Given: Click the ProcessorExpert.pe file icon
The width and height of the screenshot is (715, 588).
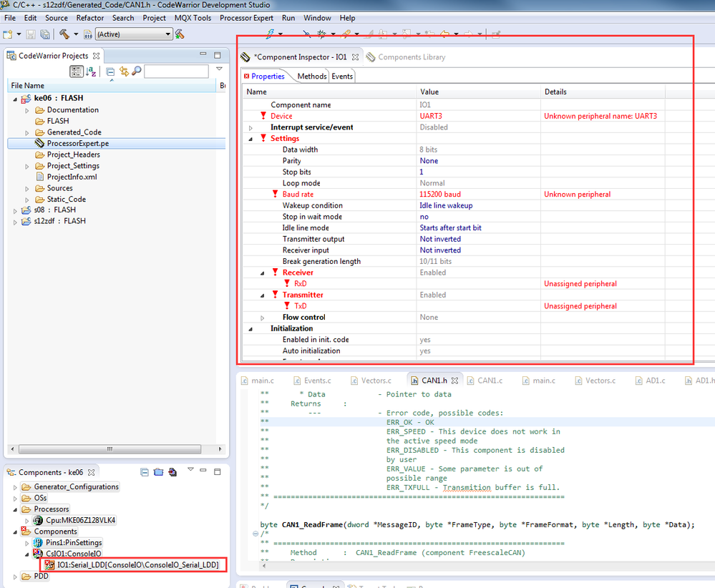Looking at the screenshot, I should point(40,143).
